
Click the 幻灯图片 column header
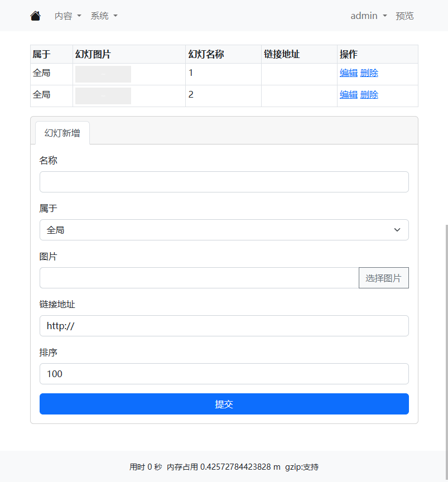pos(129,54)
